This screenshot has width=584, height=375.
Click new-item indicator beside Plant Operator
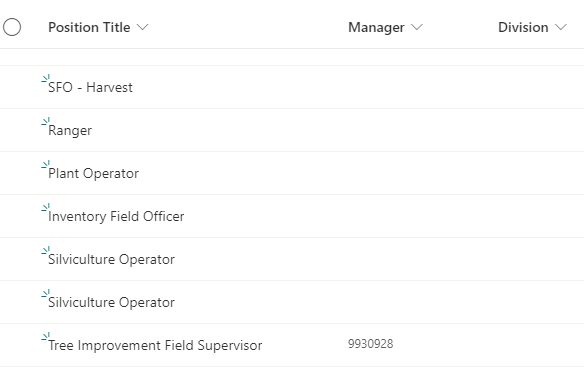coord(45,164)
